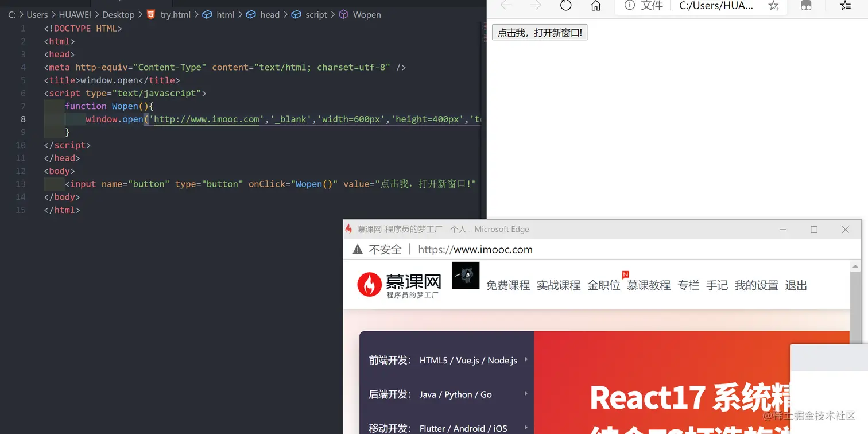
Task: Click the cube icon before Wopen breadcrumb
Action: point(343,14)
